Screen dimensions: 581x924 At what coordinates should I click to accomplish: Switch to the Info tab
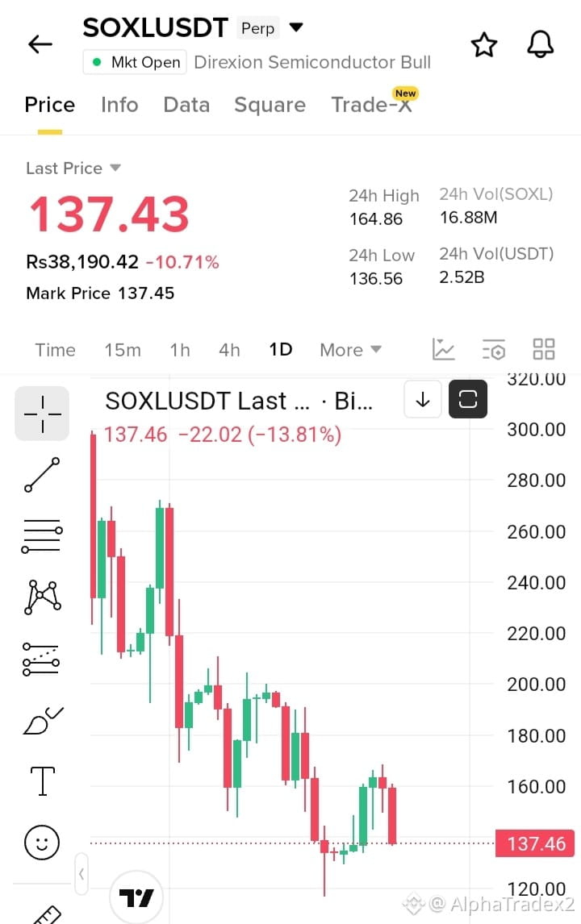click(x=119, y=105)
